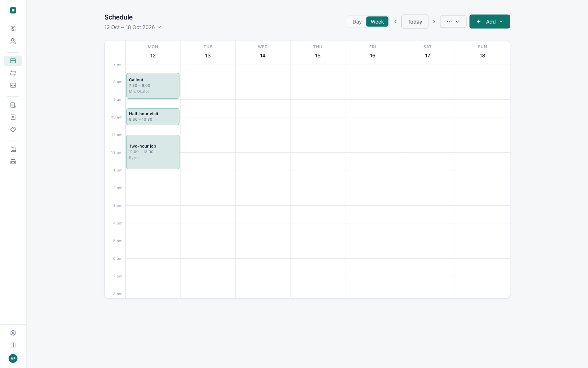
Task: Open the inbox tray sidebar icon
Action: [x=13, y=85]
